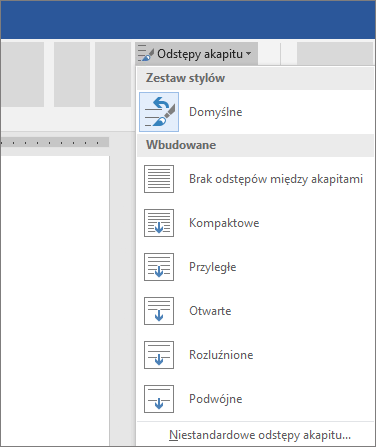Viewport: 376px width, 447px height.
Task: Click the Otwarte spacing icon
Action: [159, 311]
